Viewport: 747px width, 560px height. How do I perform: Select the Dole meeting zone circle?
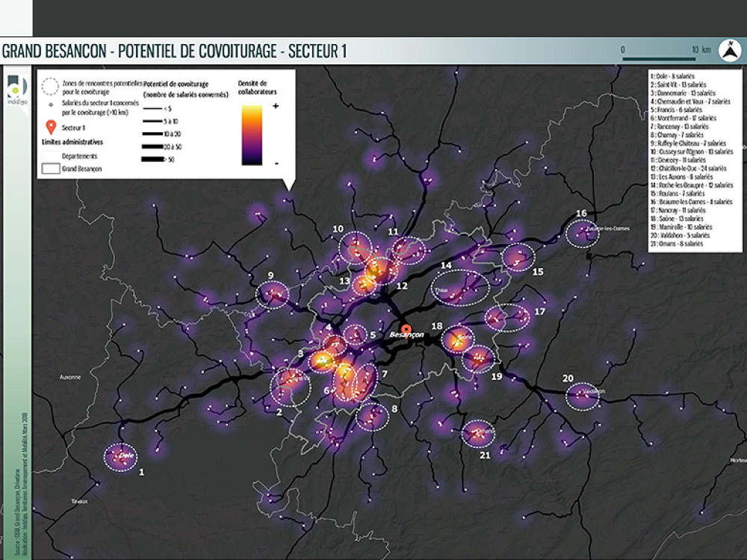coord(120,457)
